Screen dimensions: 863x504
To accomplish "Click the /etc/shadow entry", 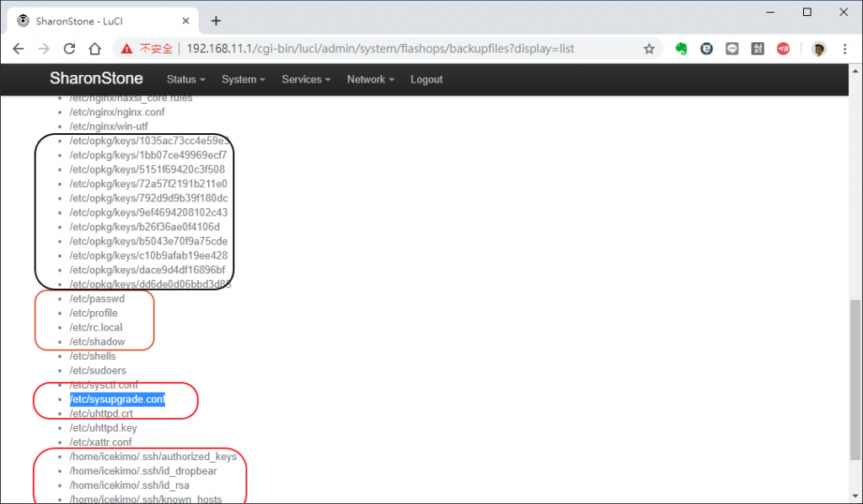I will click(98, 341).
